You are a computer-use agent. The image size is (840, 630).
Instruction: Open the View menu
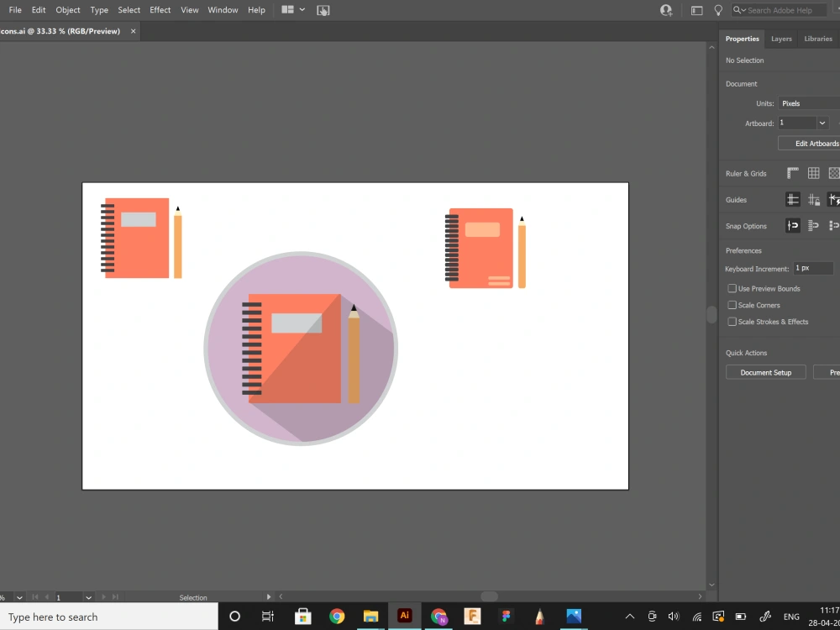click(x=190, y=9)
